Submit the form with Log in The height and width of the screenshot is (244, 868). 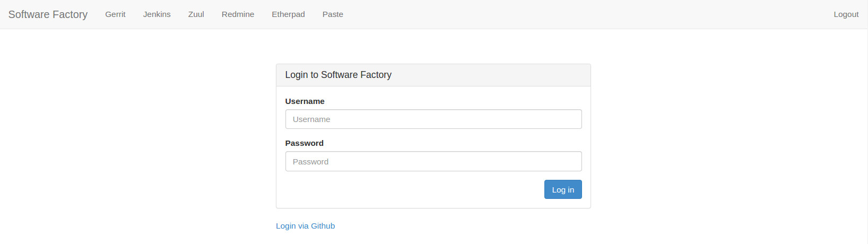(x=563, y=190)
